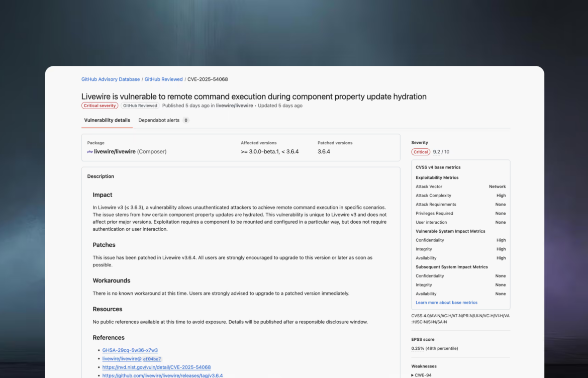Open livewire releases tag v3.6.4 link
The width and height of the screenshot is (588, 378).
tap(162, 375)
